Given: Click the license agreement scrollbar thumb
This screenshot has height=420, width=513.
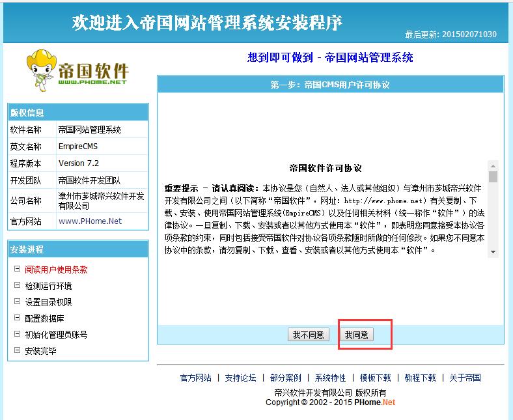Looking at the screenshot, I should coord(493,176).
